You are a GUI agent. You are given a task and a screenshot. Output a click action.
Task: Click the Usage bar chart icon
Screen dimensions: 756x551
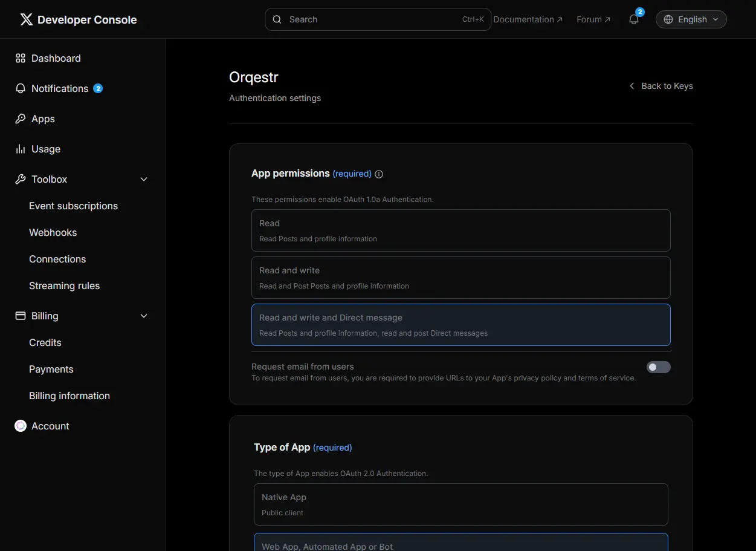21,149
